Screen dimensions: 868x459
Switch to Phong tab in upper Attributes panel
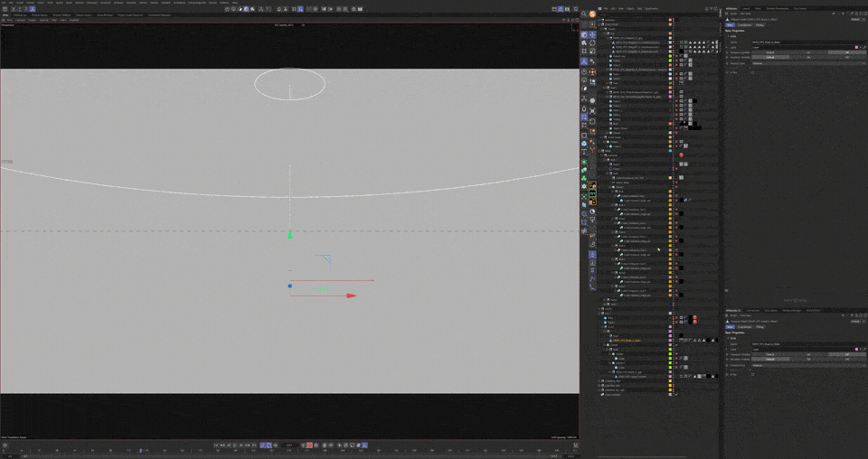point(760,25)
